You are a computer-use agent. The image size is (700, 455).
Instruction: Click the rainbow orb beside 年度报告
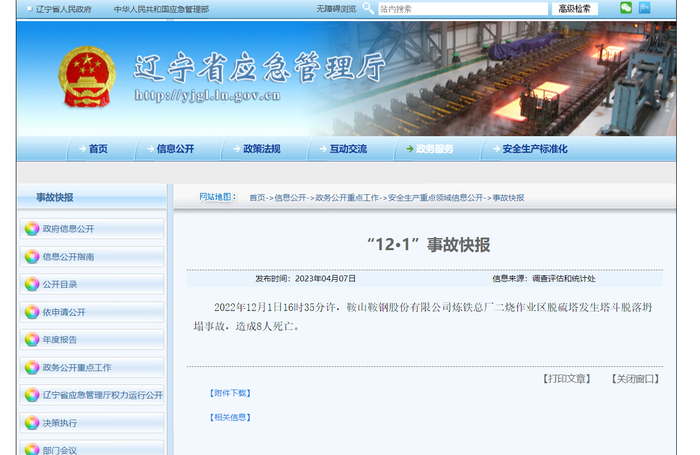32,339
